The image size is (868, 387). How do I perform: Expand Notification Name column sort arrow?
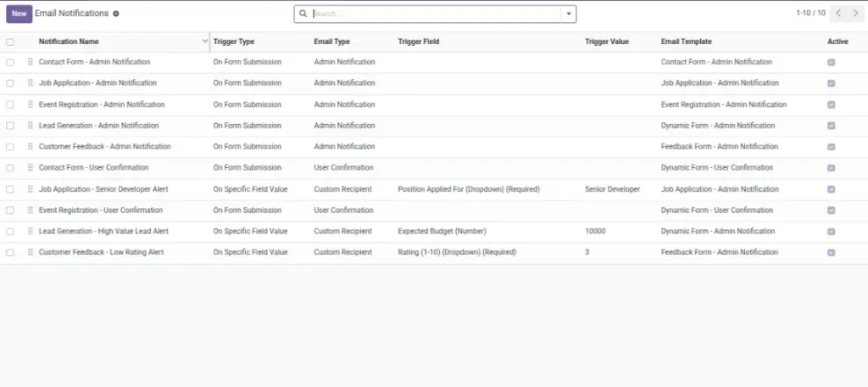pos(205,42)
